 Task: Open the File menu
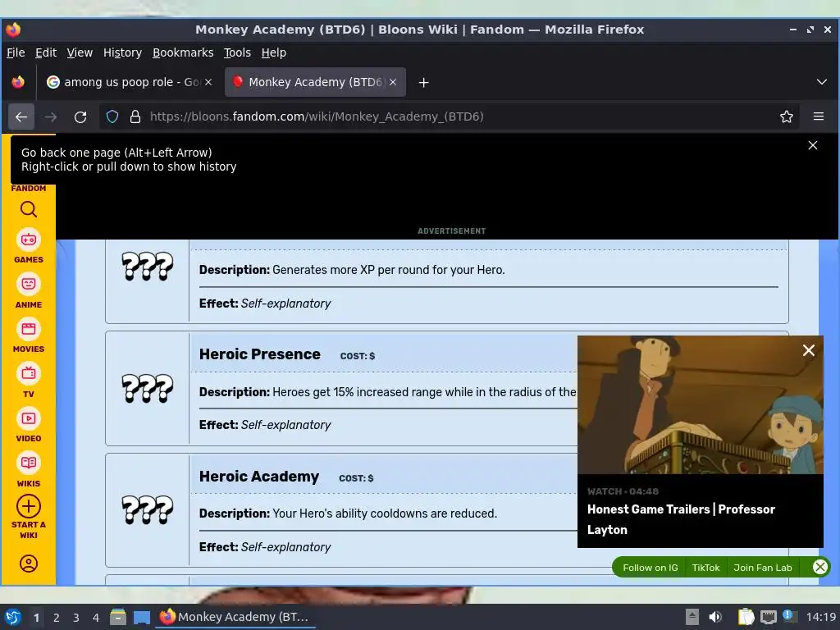16,52
